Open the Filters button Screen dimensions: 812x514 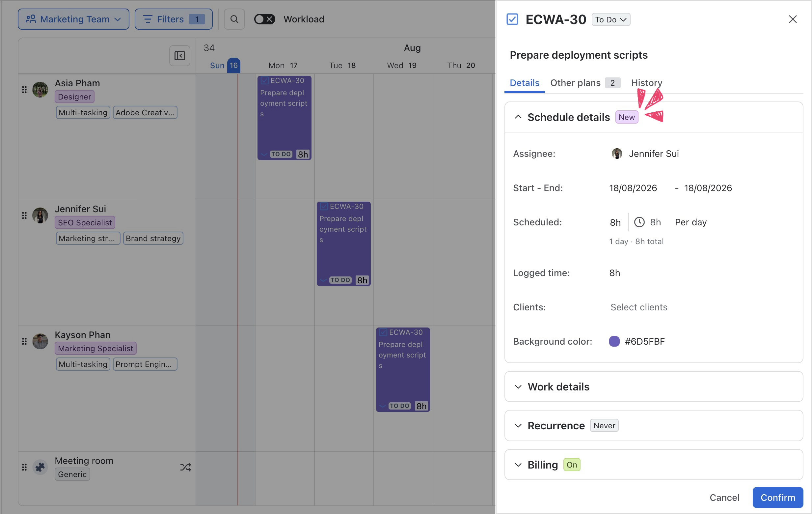[x=174, y=19]
